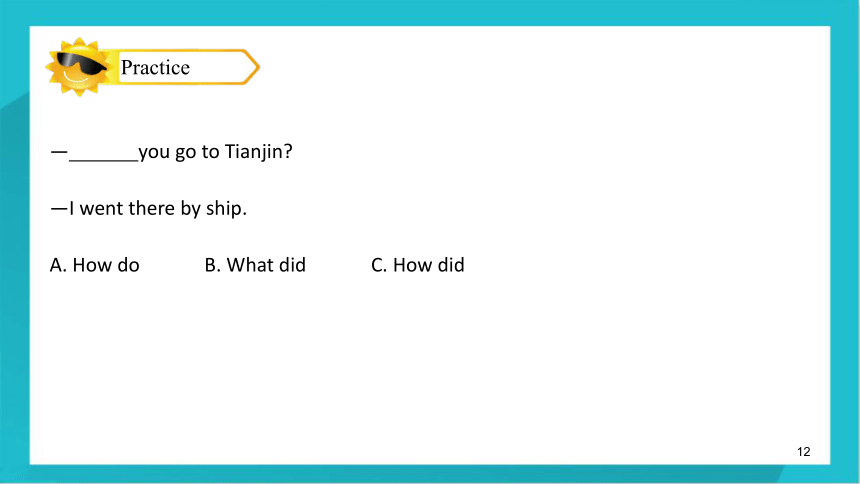
Task: Choose answer option 'What did'
Action: pos(266,265)
